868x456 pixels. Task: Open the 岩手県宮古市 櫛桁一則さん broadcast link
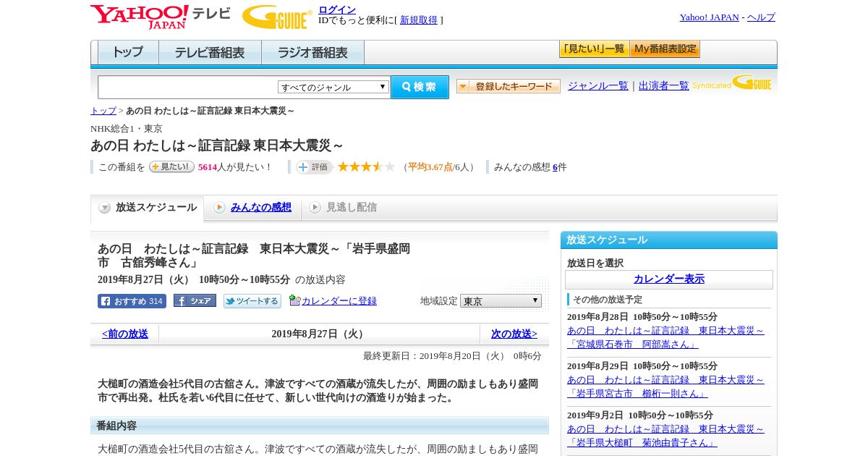pos(665,387)
